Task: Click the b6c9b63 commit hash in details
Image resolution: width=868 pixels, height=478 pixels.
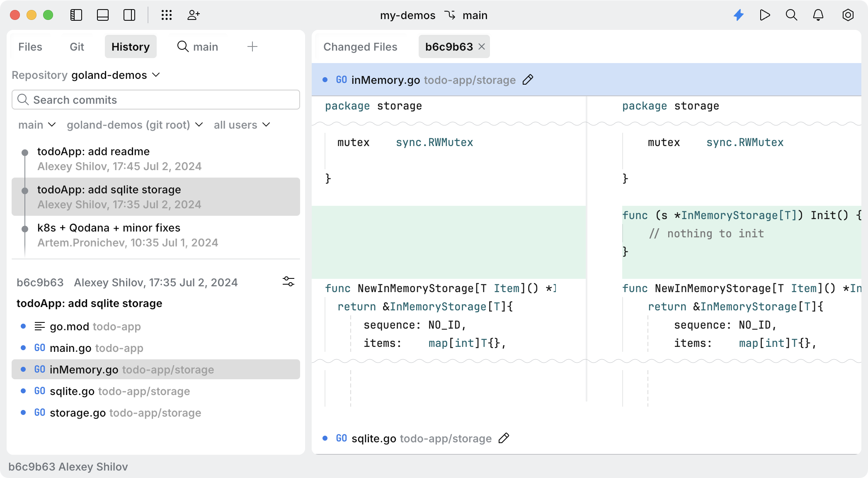Action: pos(40,283)
